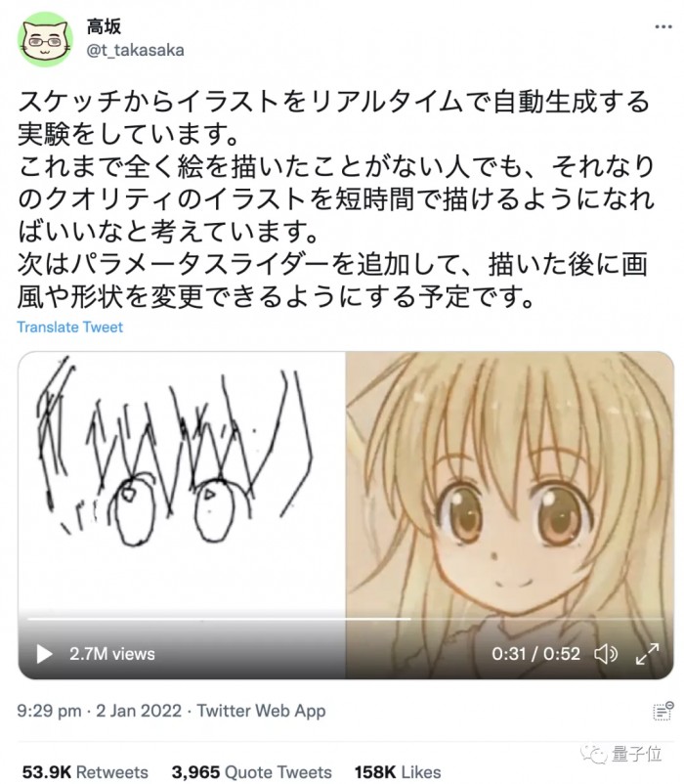Viewport: 684px width, 784px height.
Task: Click the 0:31 / 0:52 time display
Action: (535, 654)
